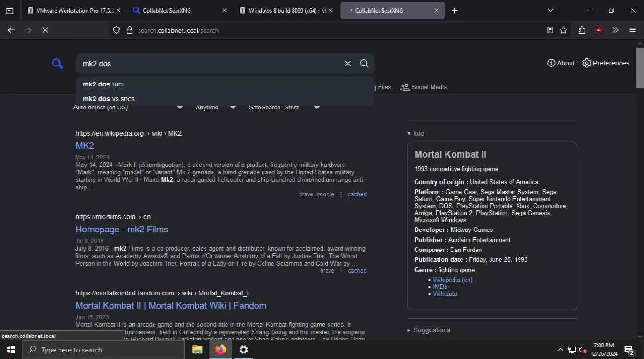644x359 pixels.
Task: Go back with browser back arrow
Action: click(11, 30)
